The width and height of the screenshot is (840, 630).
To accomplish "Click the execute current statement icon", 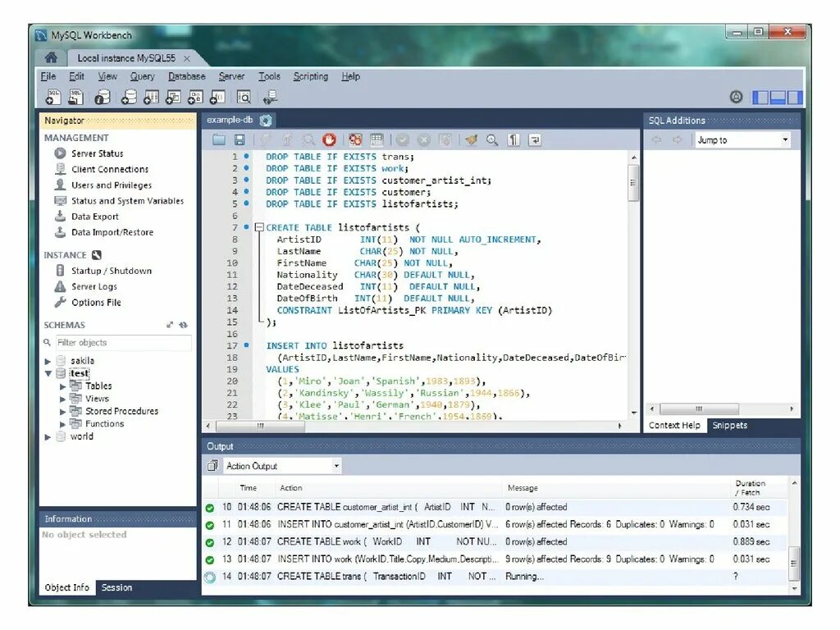I will click(287, 140).
